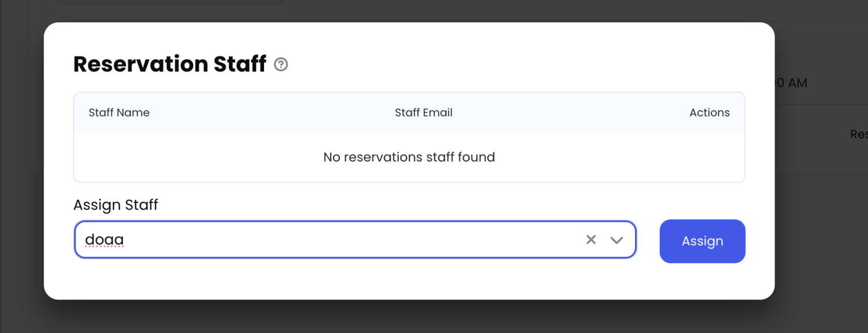The height and width of the screenshot is (333, 868).
Task: Click the Assign Staff field label
Action: pos(116,205)
